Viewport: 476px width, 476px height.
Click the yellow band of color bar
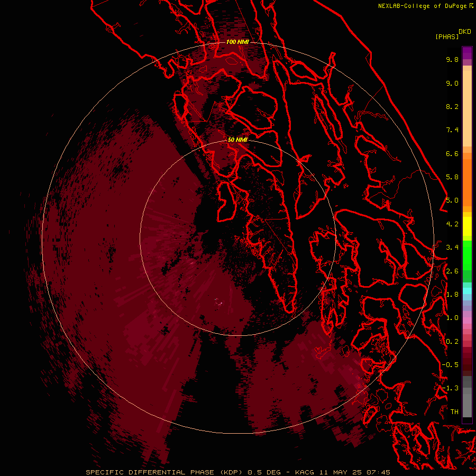[x=467, y=226]
